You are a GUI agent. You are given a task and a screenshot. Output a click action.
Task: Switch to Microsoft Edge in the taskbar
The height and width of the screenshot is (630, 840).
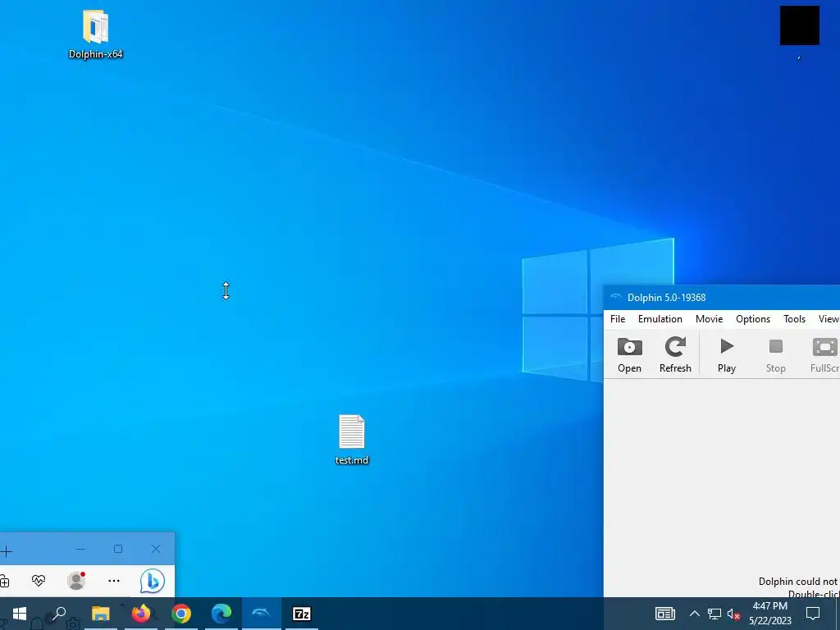click(x=221, y=614)
